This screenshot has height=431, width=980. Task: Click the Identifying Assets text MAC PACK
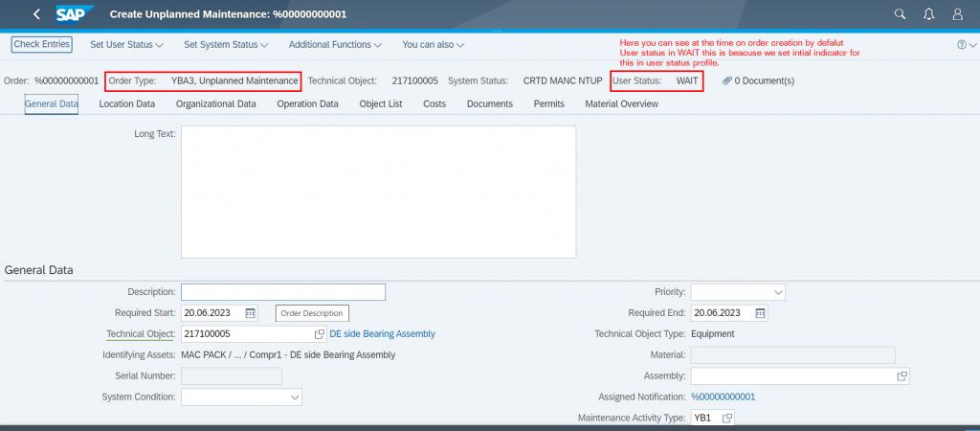(x=288, y=354)
